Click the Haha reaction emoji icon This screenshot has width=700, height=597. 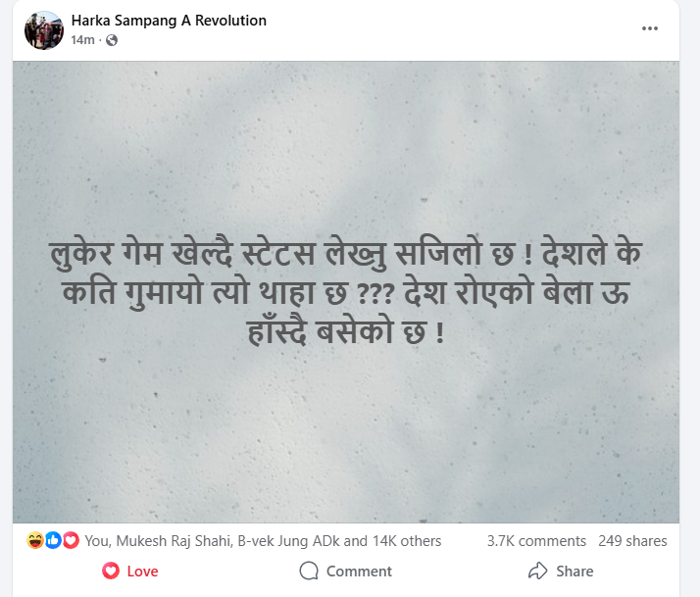[35, 541]
